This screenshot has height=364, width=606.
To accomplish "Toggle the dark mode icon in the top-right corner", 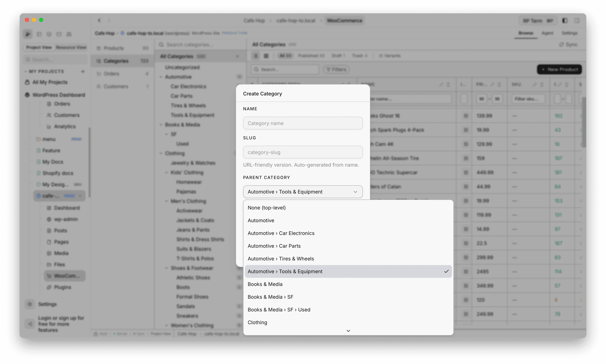I will pyautogui.click(x=565, y=20).
